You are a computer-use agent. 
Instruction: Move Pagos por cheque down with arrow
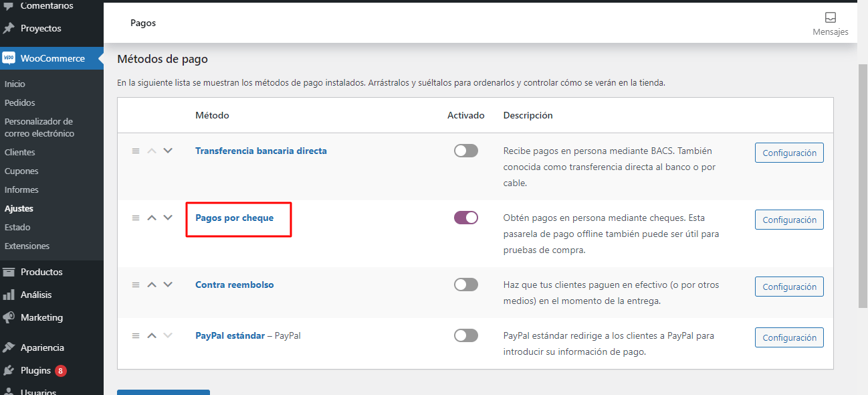pyautogui.click(x=168, y=218)
